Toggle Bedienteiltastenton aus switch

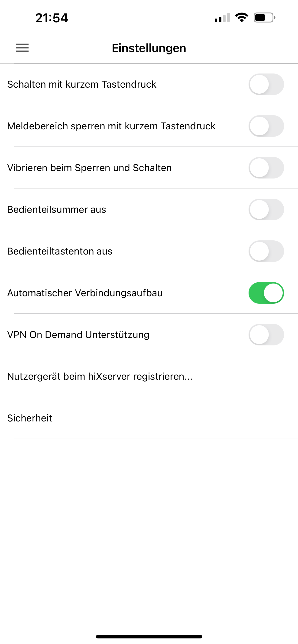[x=266, y=251]
